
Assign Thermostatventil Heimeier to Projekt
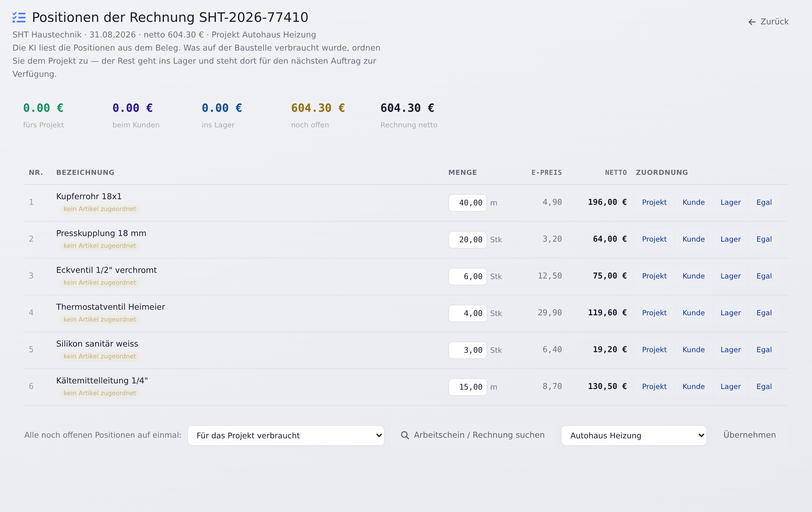(654, 313)
